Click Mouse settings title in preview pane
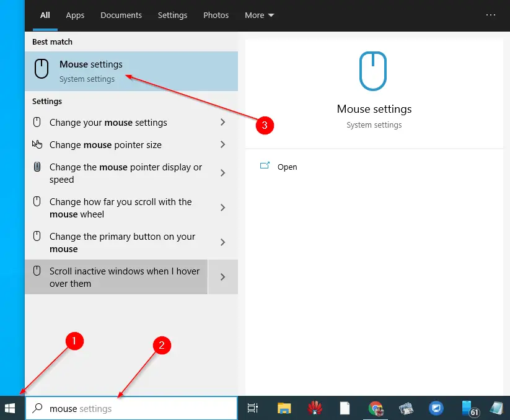The width and height of the screenshot is (510, 420). coord(374,109)
